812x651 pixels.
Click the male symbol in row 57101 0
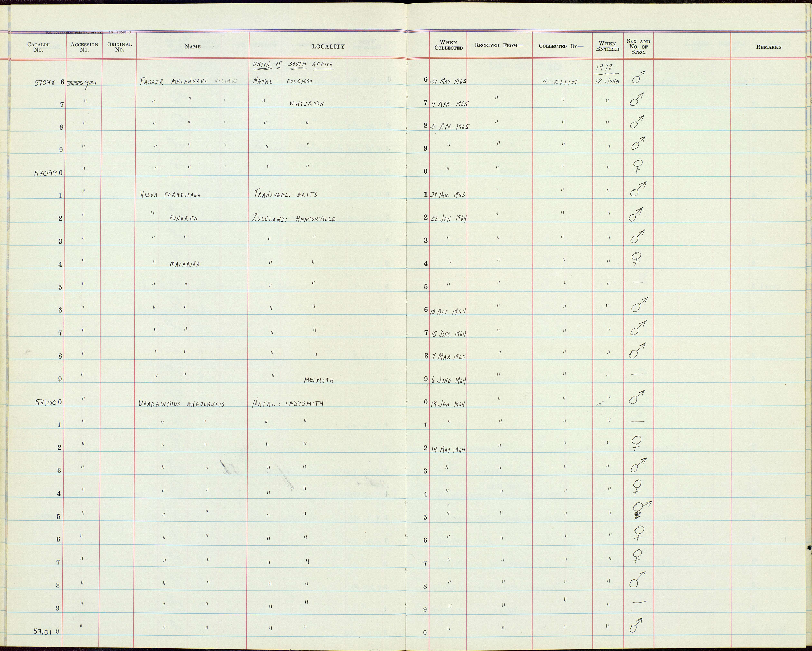[x=636, y=625]
